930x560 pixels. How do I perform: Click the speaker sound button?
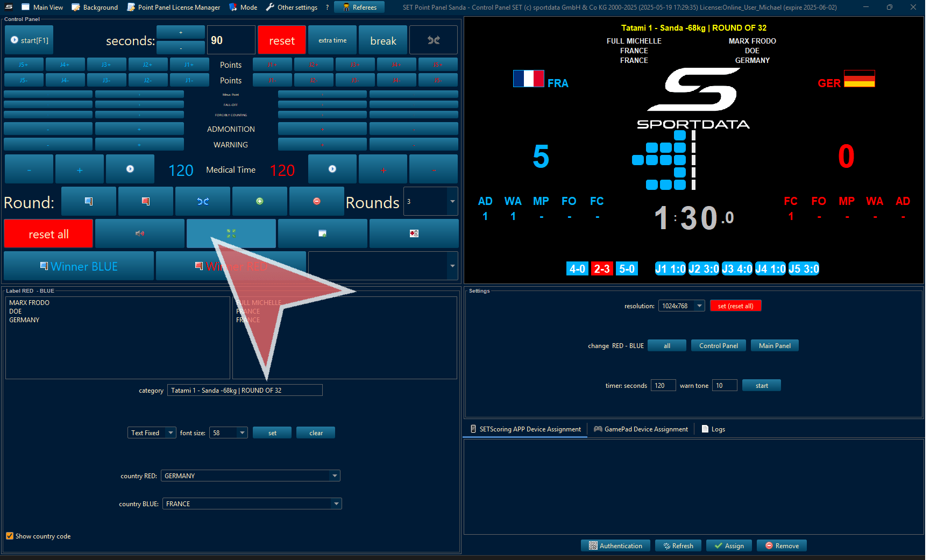click(139, 233)
